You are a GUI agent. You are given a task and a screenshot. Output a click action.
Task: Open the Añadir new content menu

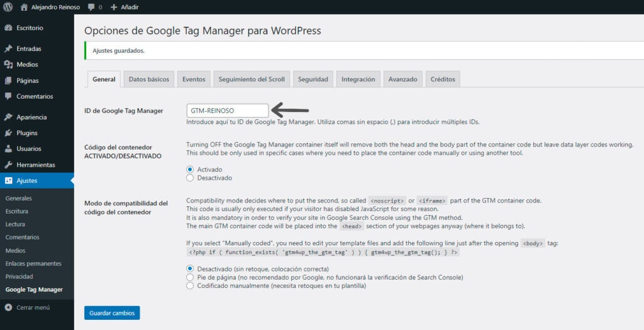[130, 7]
